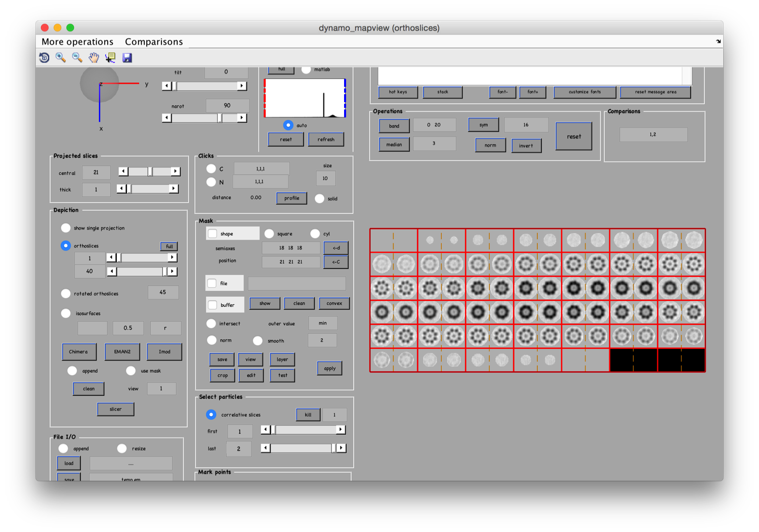Select the square mask radio button

pyautogui.click(x=269, y=234)
